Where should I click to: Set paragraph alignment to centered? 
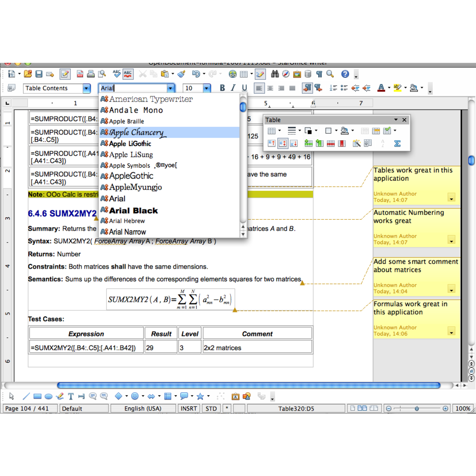pos(270,88)
